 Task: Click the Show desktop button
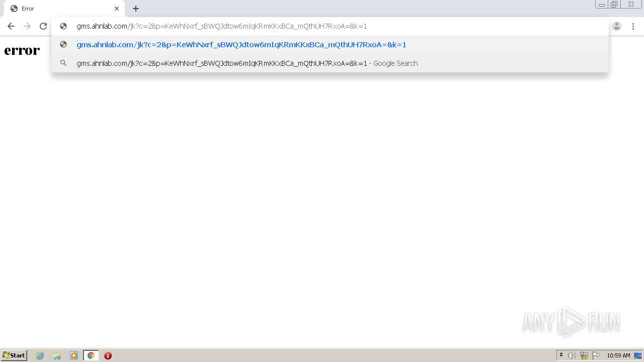(638, 355)
